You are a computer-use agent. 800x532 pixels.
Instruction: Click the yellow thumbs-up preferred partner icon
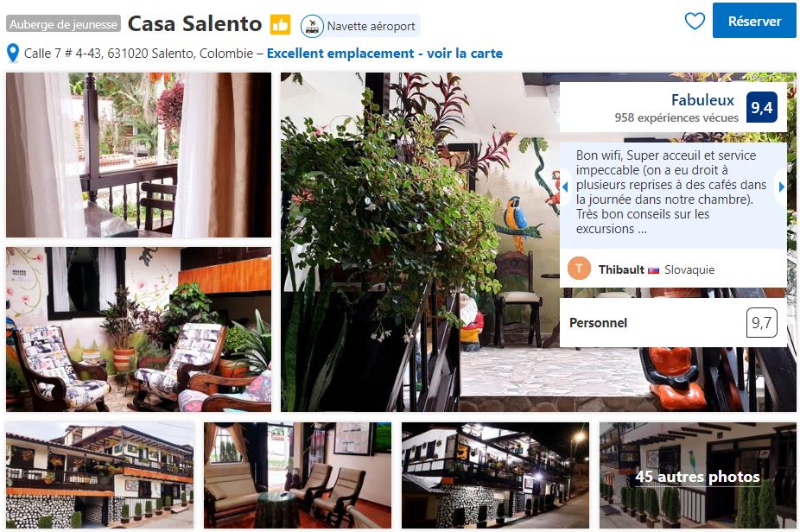pos(280,24)
